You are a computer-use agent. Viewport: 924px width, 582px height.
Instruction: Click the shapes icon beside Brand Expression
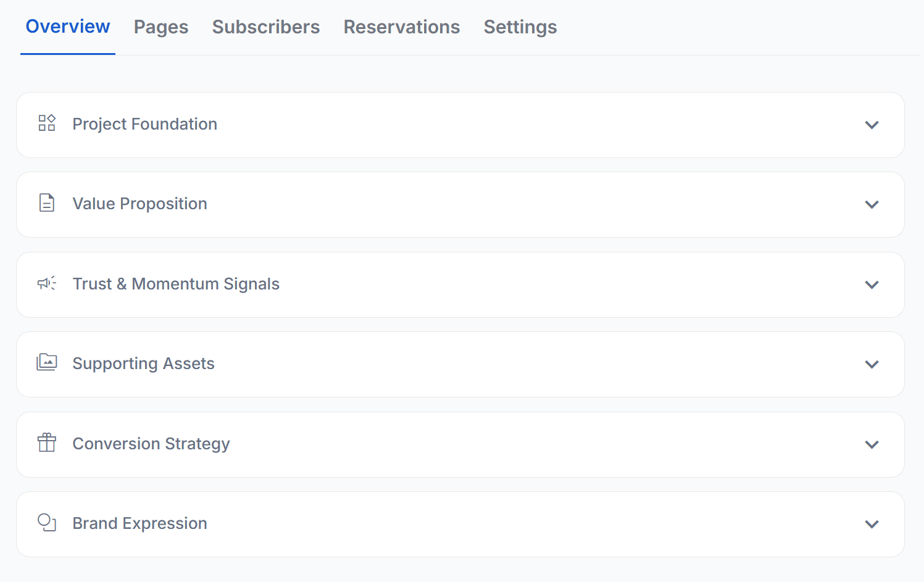pyautogui.click(x=47, y=523)
